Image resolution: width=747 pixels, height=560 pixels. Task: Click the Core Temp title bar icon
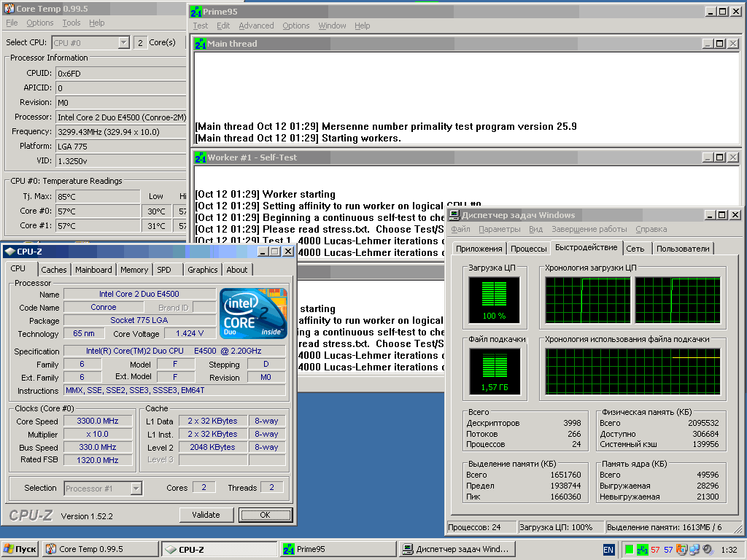[x=9, y=9]
